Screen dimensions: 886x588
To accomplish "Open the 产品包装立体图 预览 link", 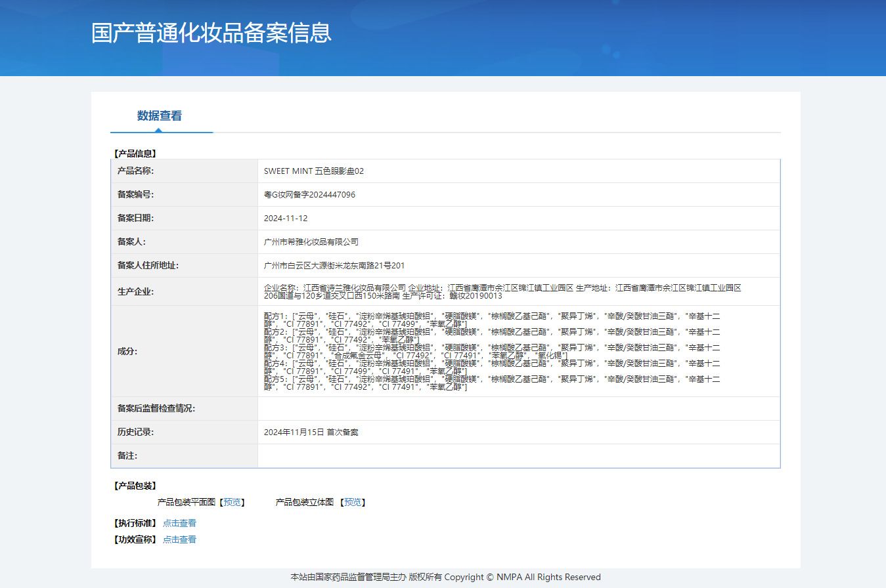I will [x=353, y=502].
